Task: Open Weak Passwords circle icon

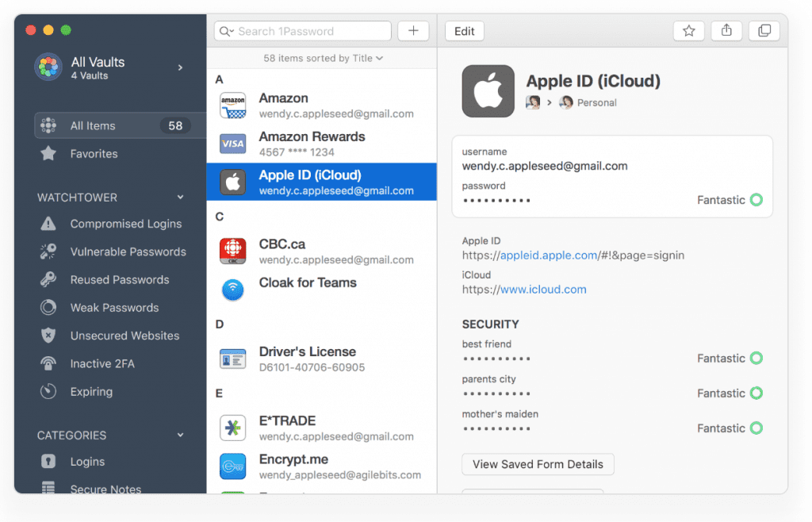Action: pyautogui.click(x=48, y=308)
